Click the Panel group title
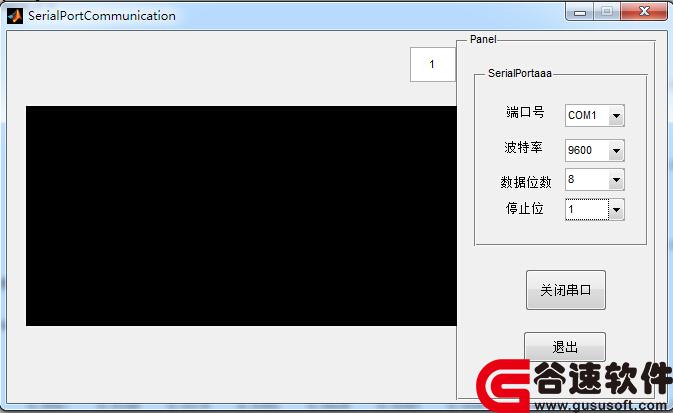The image size is (673, 413). 483,39
